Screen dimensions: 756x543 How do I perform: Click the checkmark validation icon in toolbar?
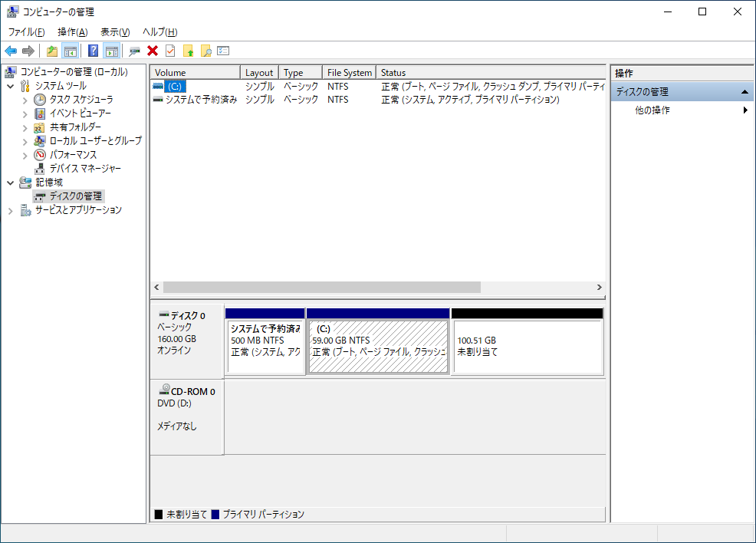170,51
